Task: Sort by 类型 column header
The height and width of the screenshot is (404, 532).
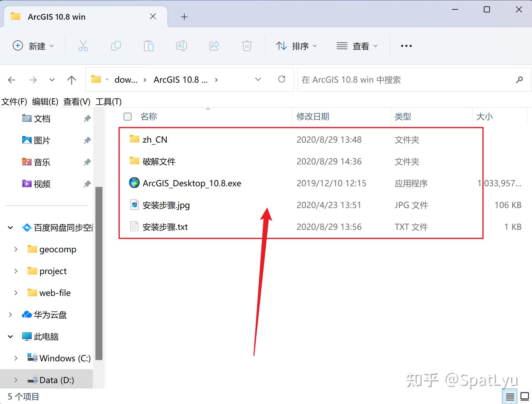Action: 403,117
